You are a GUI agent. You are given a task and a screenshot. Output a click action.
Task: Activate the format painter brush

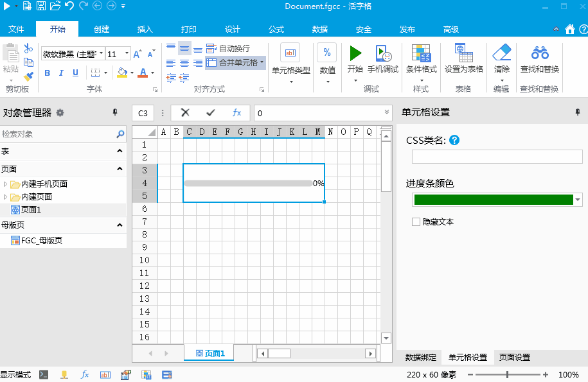pos(28,76)
